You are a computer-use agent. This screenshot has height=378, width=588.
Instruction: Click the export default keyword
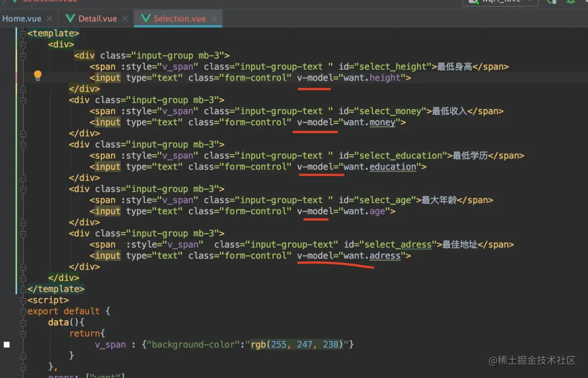[63, 311]
